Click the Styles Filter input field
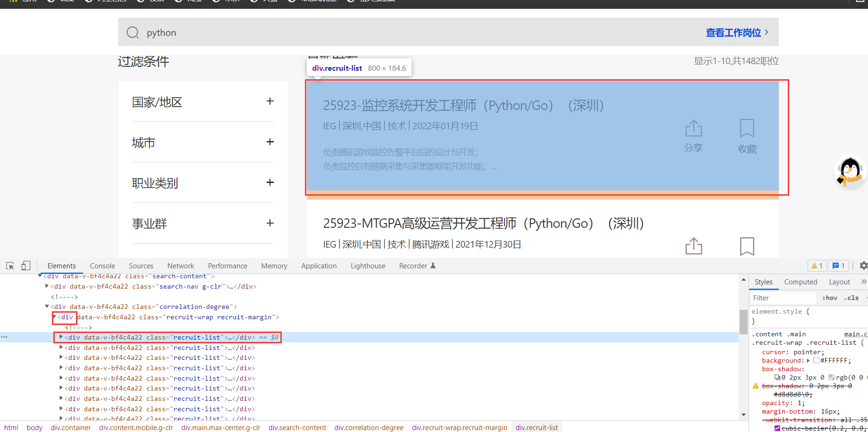 click(783, 298)
